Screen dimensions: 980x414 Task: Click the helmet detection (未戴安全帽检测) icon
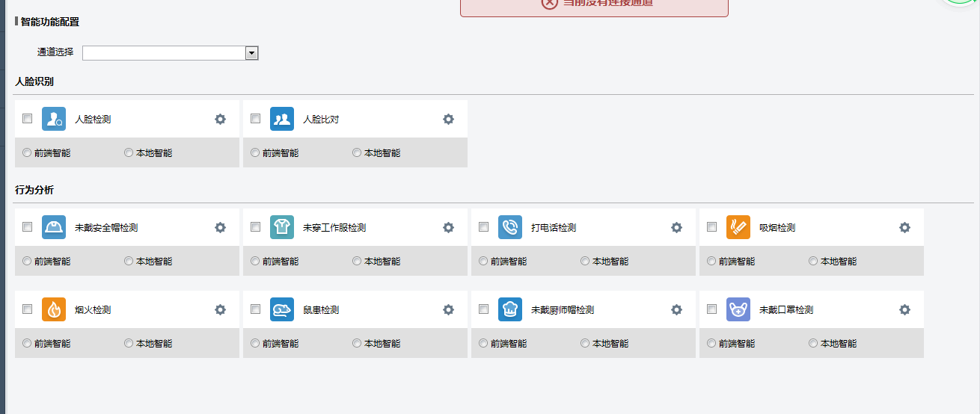[54, 228]
